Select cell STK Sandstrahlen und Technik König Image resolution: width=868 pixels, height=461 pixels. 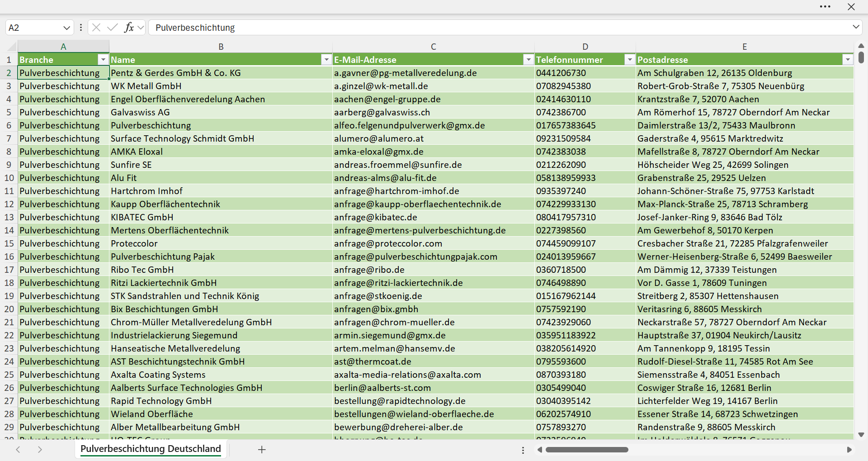pyautogui.click(x=221, y=296)
